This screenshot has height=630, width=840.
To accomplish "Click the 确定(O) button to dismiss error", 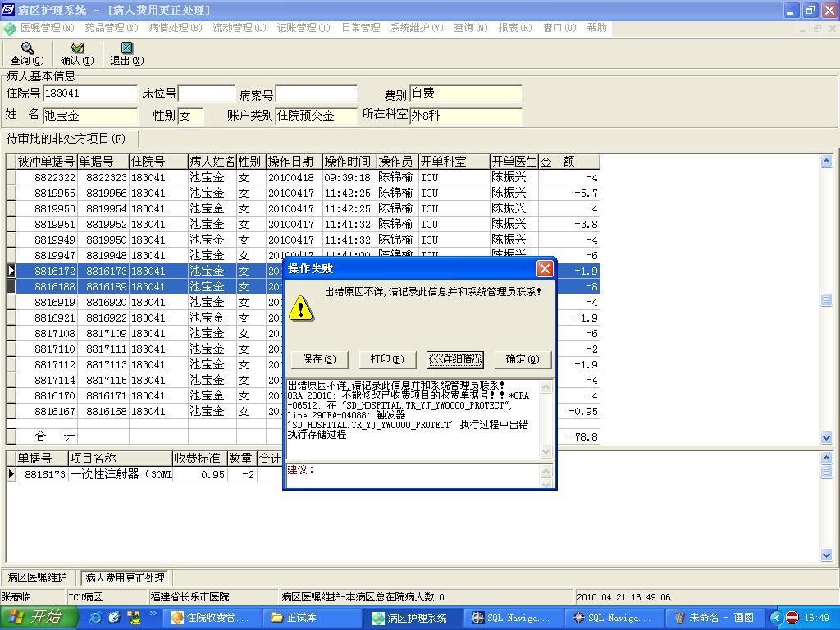I will 523,359.
